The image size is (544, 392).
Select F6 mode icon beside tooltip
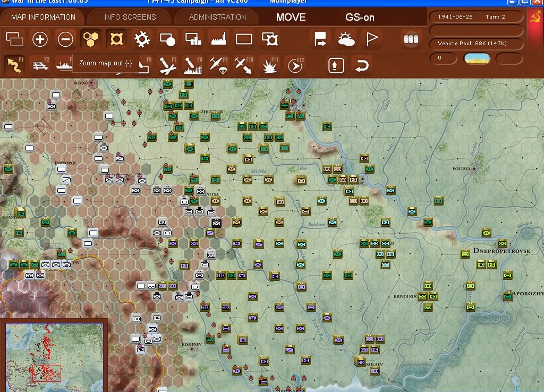(x=145, y=65)
